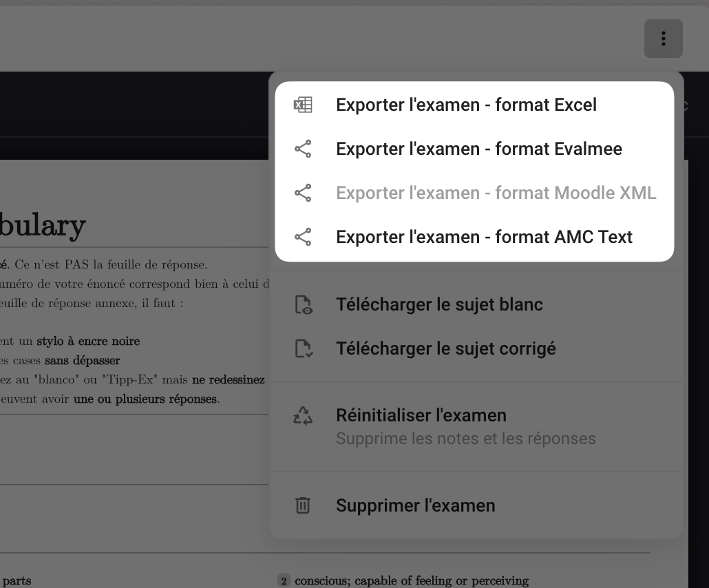This screenshot has width=709, height=588.
Task: Click share icon beside Evalmee export
Action: (303, 149)
